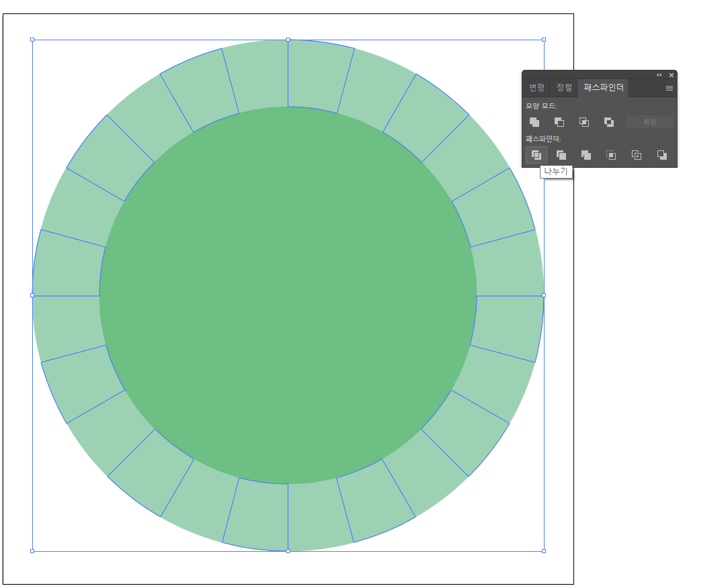Click the Minus Front shape mode icon
Screen dimensions: 701x588
click(559, 122)
